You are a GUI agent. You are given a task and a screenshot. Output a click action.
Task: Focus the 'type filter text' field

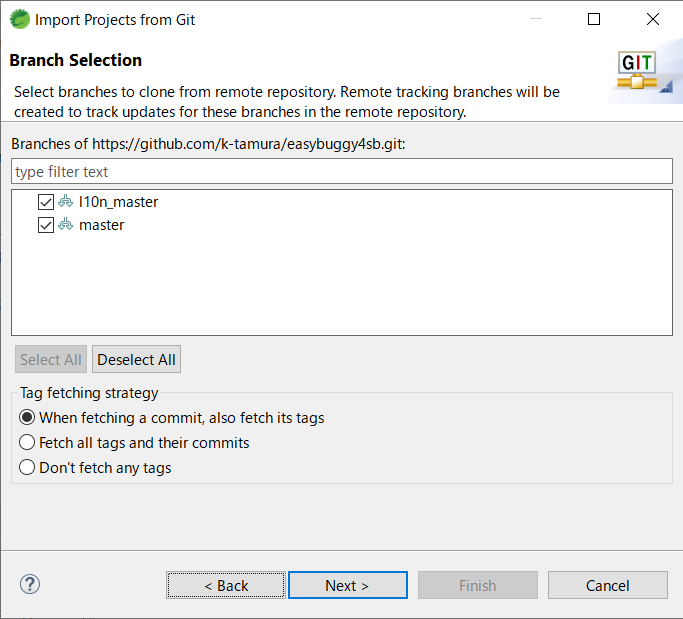click(x=341, y=172)
